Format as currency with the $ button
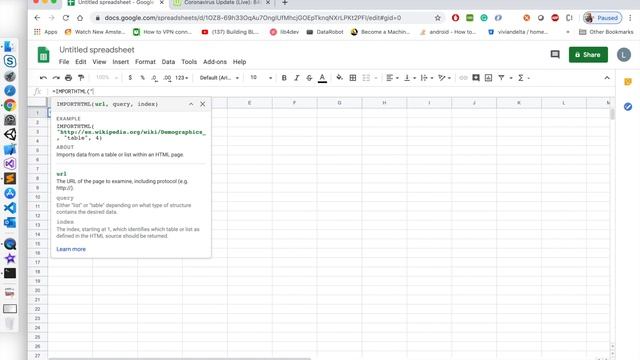The width and height of the screenshot is (640, 360). click(x=130, y=78)
